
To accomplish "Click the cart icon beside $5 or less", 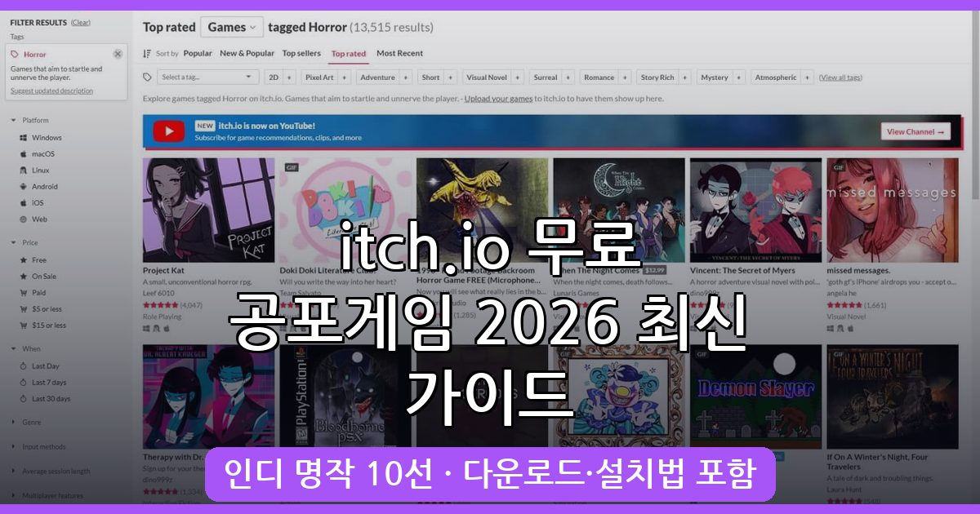I will [x=23, y=309].
